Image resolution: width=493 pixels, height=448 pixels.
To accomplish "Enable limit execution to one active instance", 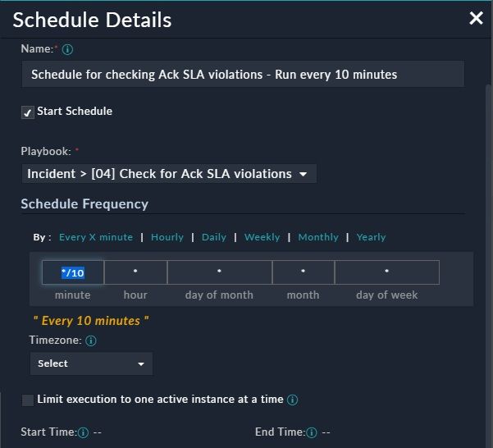I will (x=28, y=400).
